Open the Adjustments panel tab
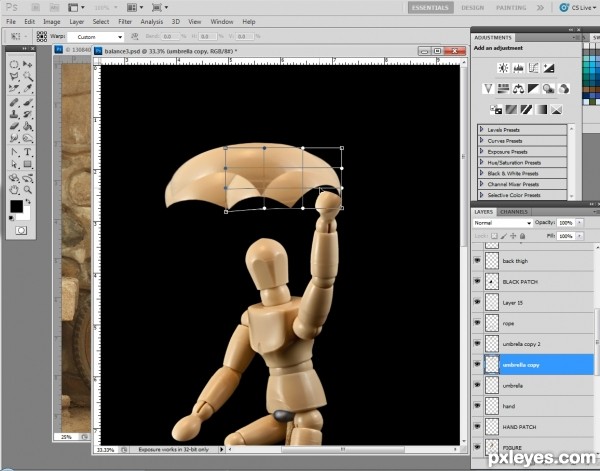600x471 pixels. pos(493,37)
